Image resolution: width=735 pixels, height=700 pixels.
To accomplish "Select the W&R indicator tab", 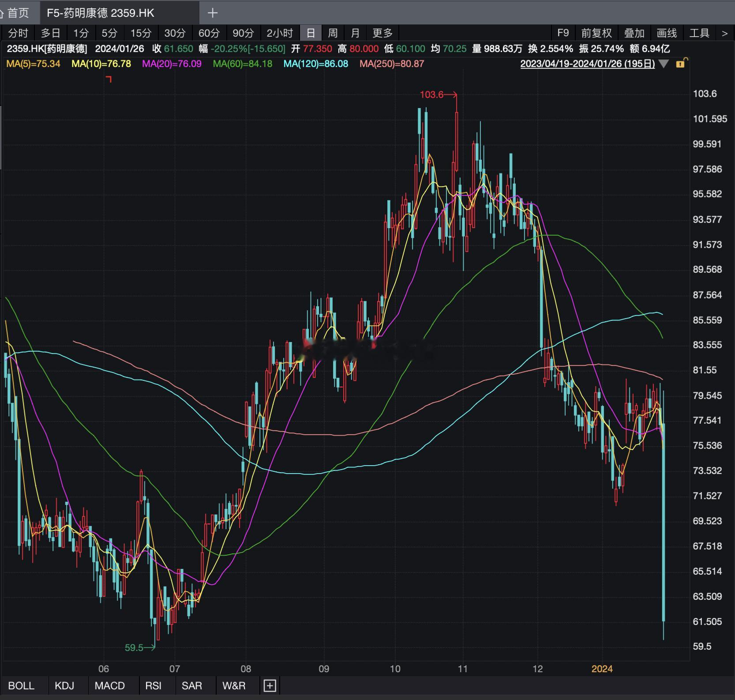I will pyautogui.click(x=234, y=685).
